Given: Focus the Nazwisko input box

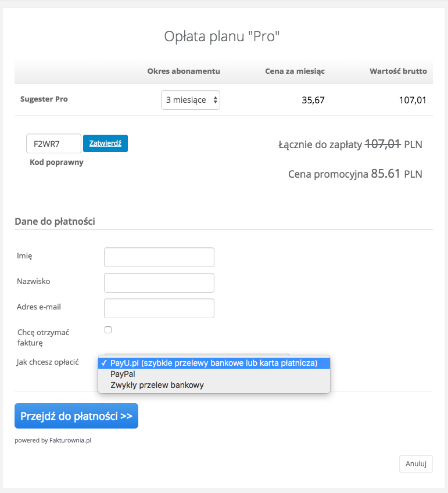Looking at the screenshot, I should 159,282.
